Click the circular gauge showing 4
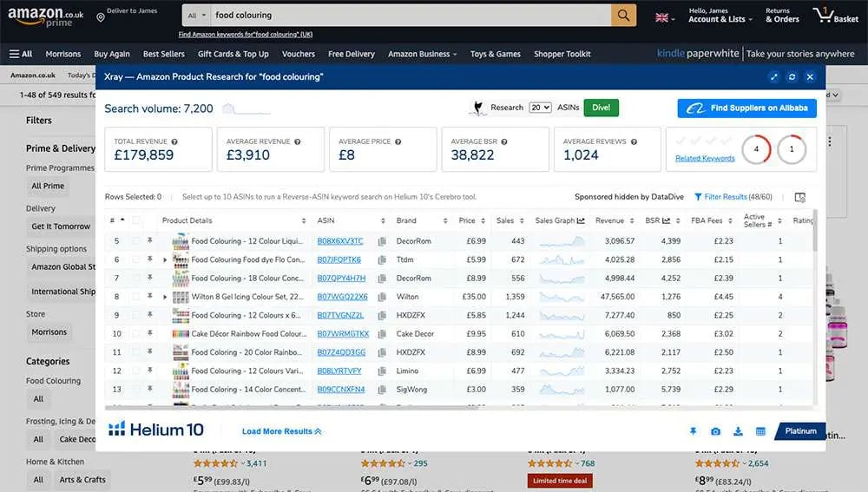The width and height of the screenshot is (868, 492). (756, 149)
